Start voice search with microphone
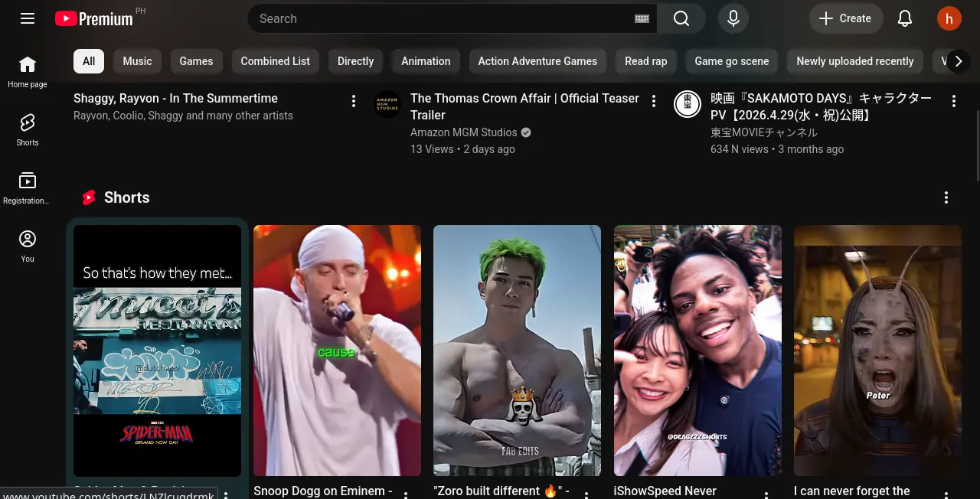 coord(733,18)
